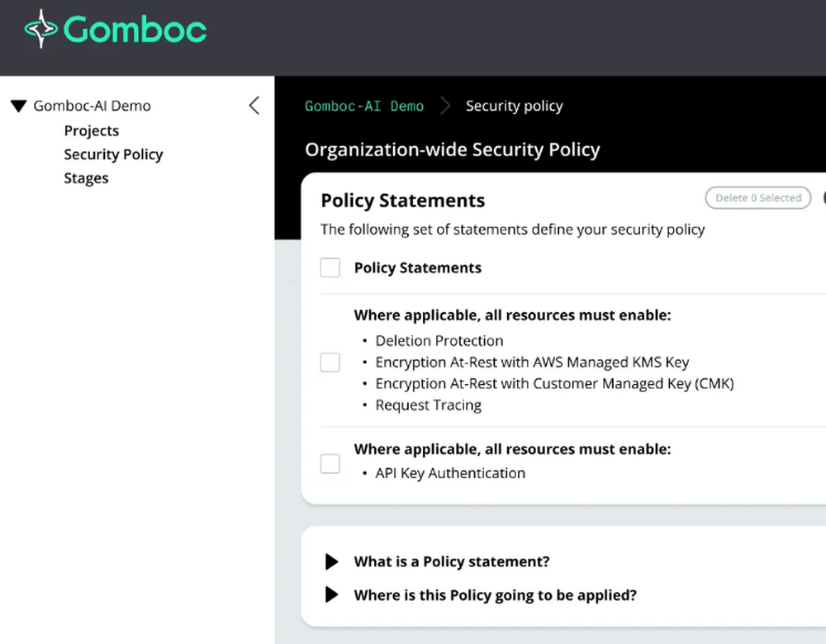Click Encryption At-Rest with AWS Managed KMS Key
826x644 pixels.
point(532,362)
